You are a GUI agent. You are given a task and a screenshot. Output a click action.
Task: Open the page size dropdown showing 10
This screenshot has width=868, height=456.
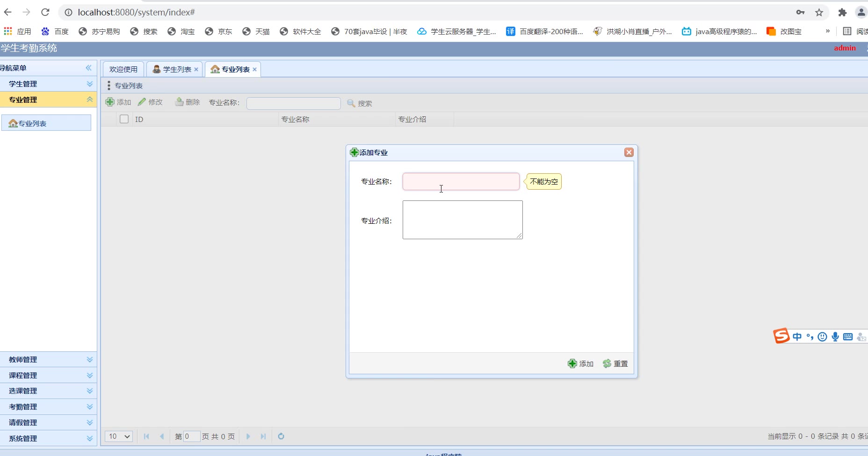click(119, 436)
